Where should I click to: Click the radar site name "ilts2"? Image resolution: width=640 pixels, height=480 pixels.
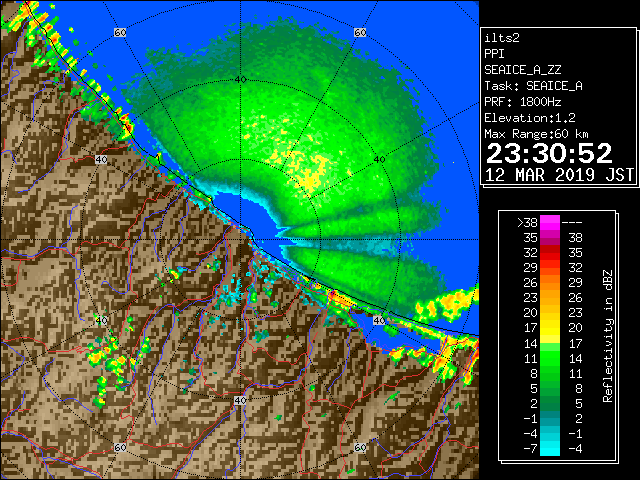(502, 38)
